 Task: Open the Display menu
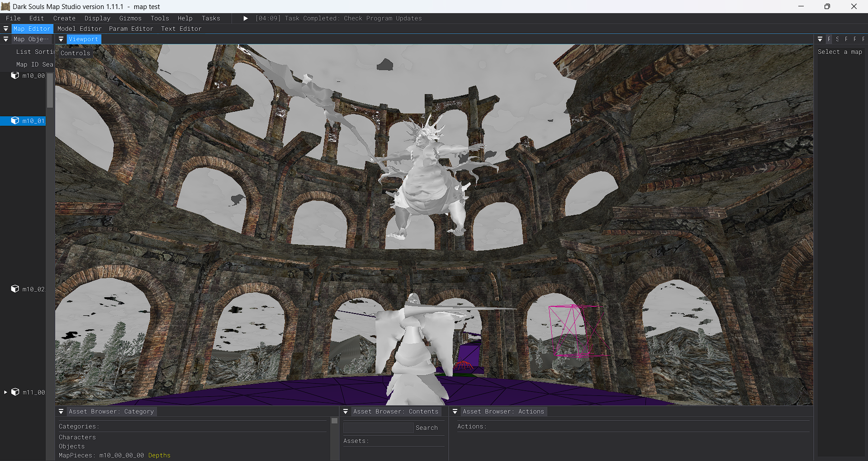(97, 19)
